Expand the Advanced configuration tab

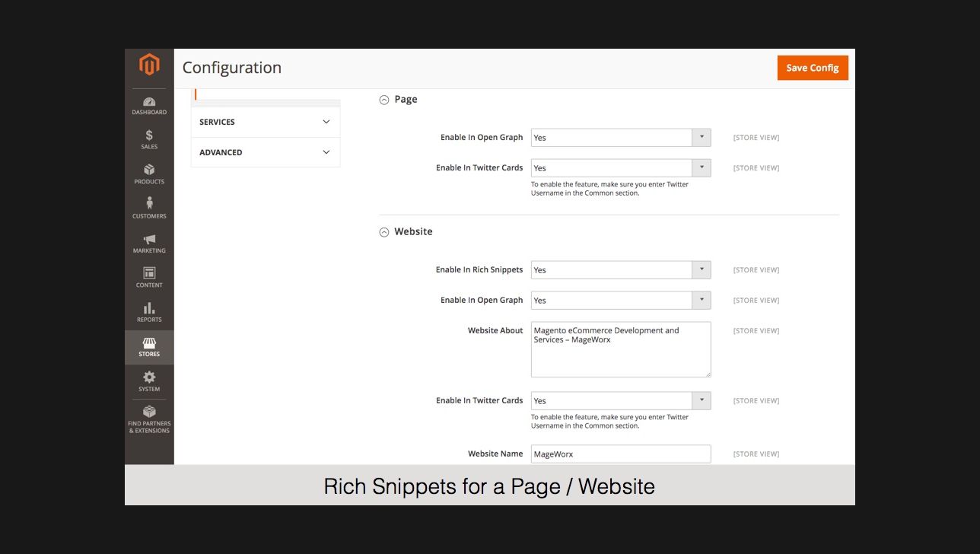[x=265, y=152]
